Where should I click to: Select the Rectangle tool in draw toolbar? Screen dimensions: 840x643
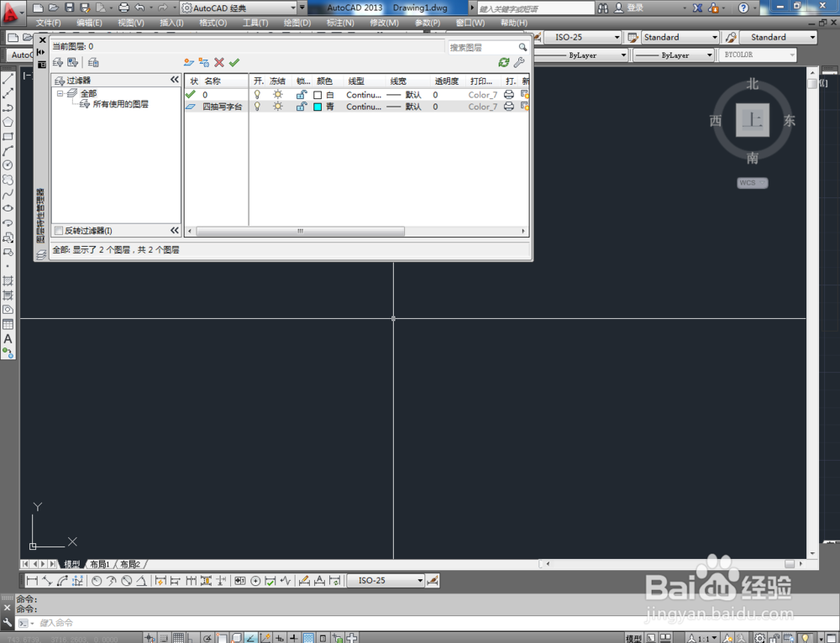(8, 137)
